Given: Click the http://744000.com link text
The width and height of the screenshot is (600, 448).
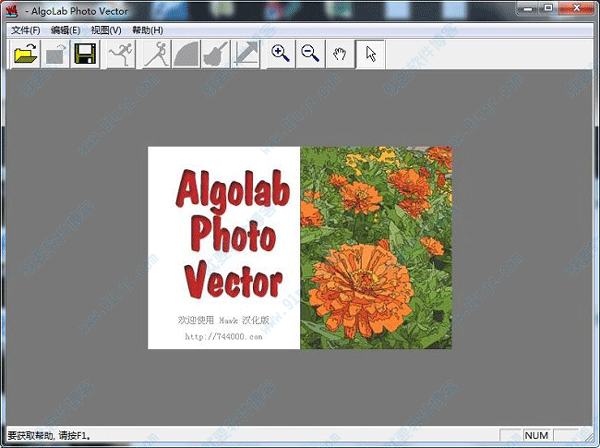Looking at the screenshot, I should click(224, 337).
